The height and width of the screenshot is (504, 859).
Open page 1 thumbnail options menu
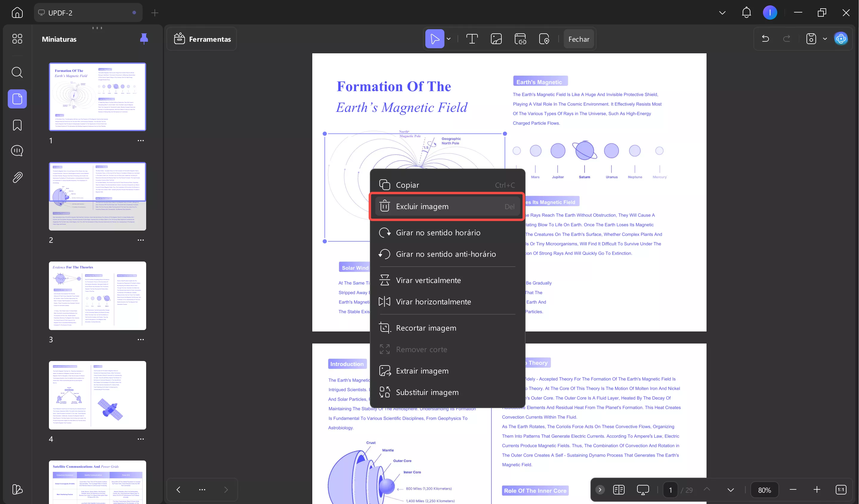pos(140,141)
